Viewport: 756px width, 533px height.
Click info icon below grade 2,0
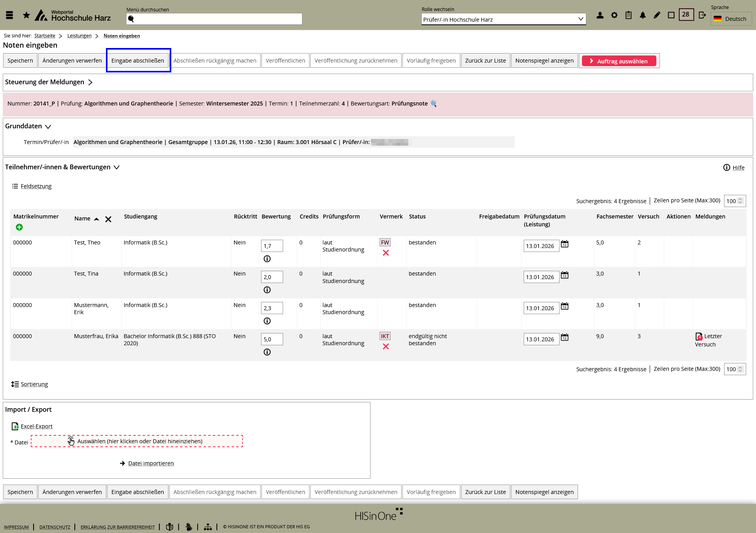click(x=267, y=290)
